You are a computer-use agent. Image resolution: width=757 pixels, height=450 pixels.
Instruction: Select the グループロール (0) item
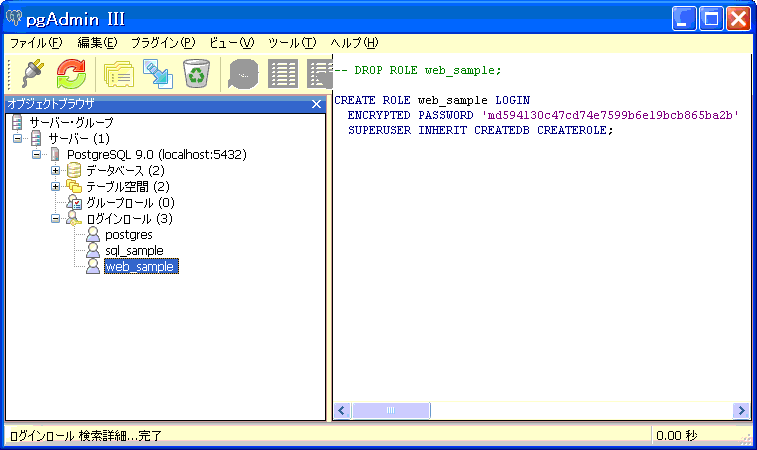[130, 203]
